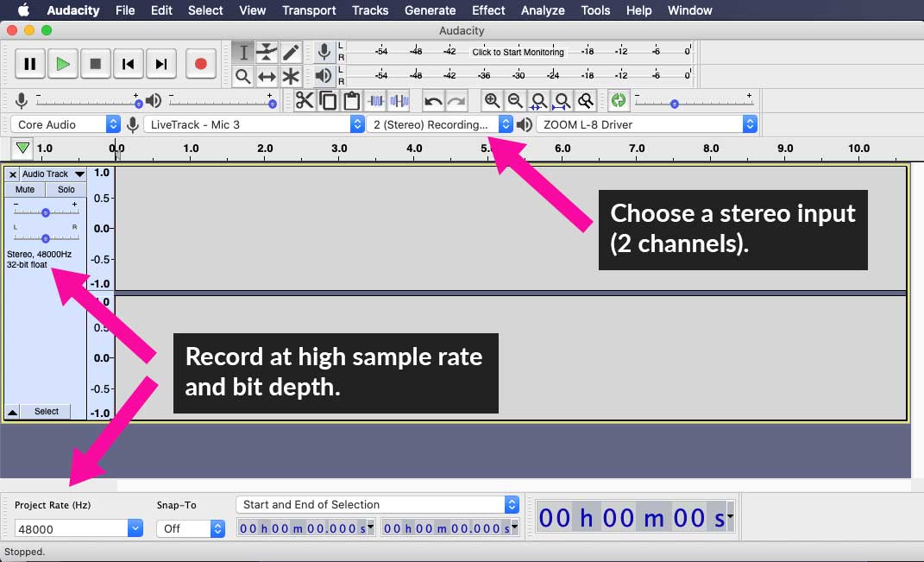This screenshot has width=924, height=562.
Task: Select the Envelope tool
Action: click(x=267, y=53)
